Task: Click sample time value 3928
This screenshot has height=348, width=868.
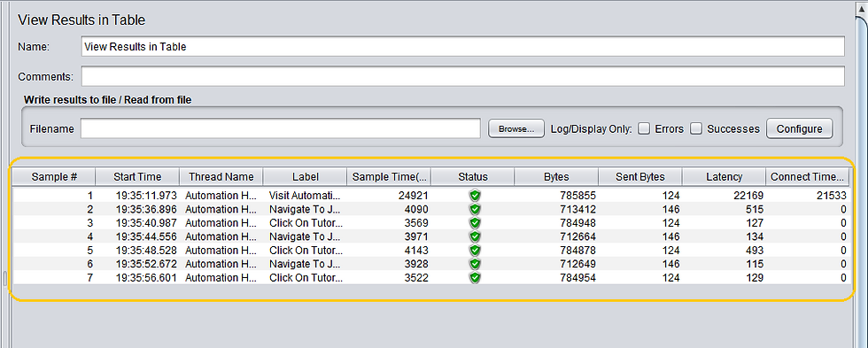Action: pyautogui.click(x=415, y=264)
